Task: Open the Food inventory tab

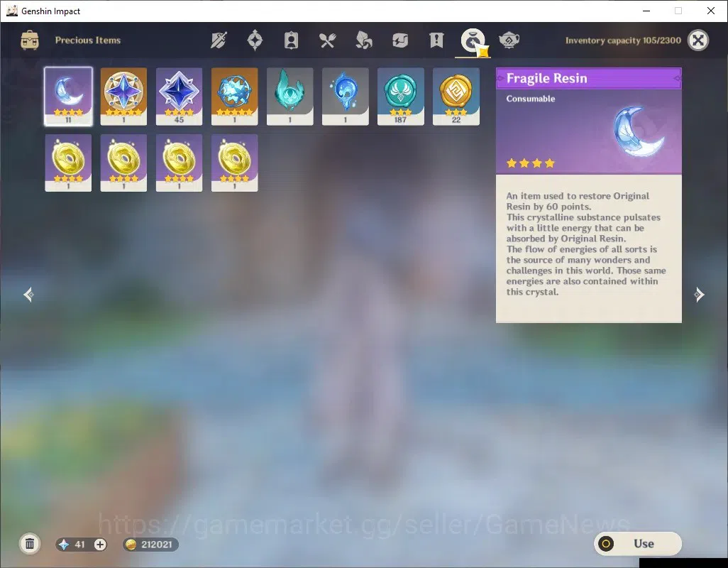Action: (x=327, y=40)
